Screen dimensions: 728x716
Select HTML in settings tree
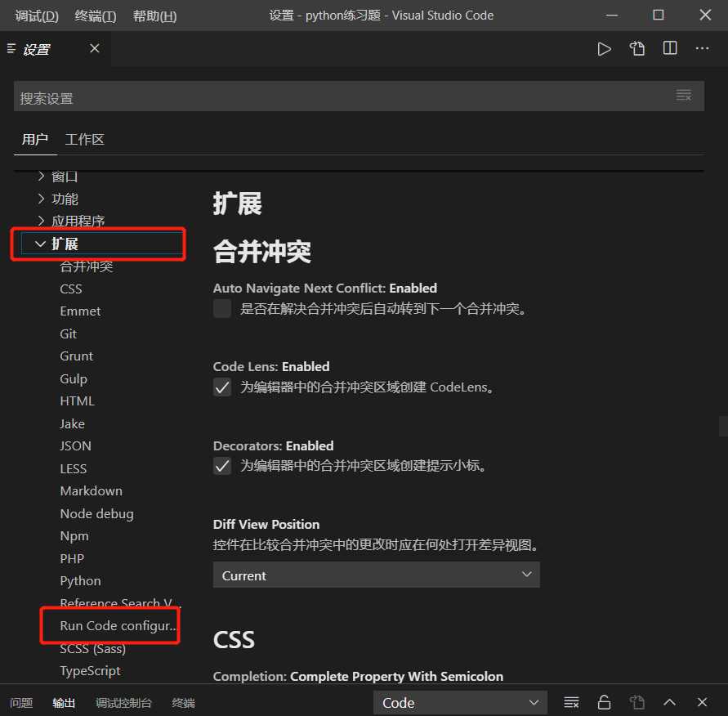coord(77,401)
